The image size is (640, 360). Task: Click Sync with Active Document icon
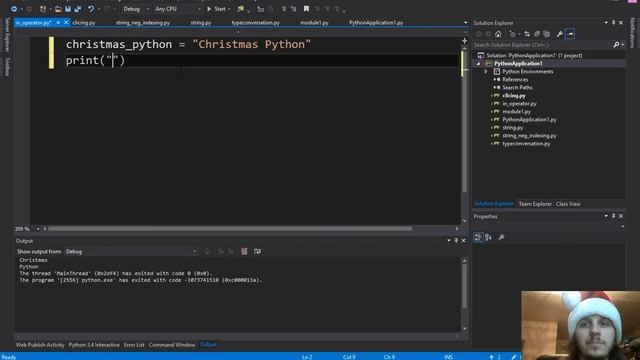pos(527,34)
